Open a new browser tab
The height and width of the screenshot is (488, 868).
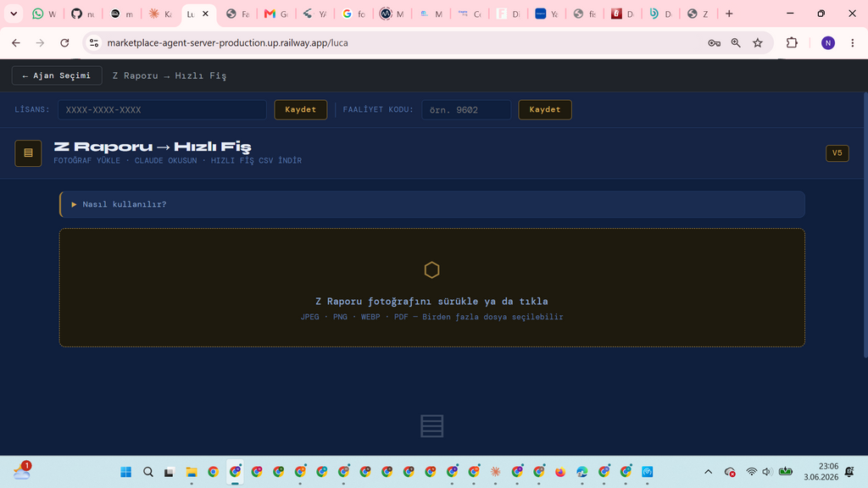729,14
